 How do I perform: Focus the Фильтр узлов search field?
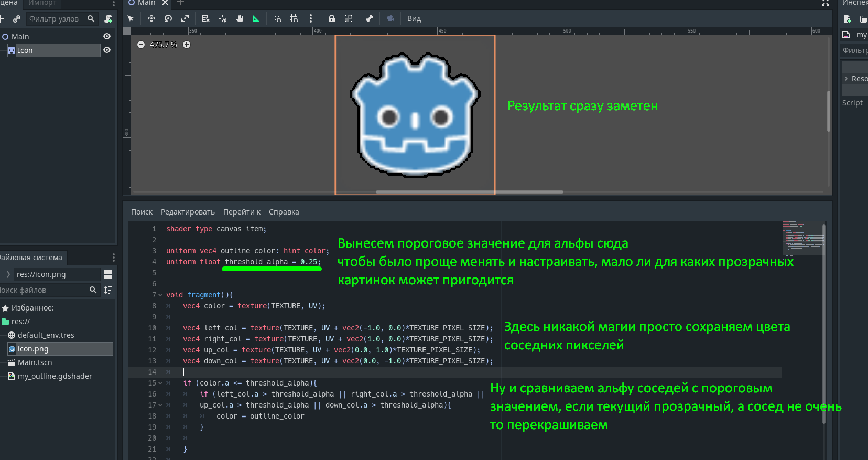pos(61,19)
